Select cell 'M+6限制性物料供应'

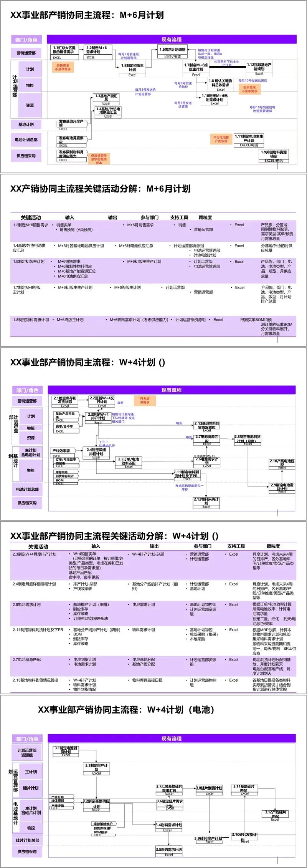[75, 266]
